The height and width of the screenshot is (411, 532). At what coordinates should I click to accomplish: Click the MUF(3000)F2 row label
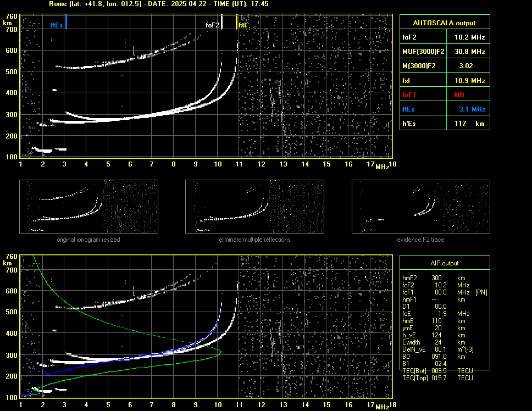click(x=423, y=52)
